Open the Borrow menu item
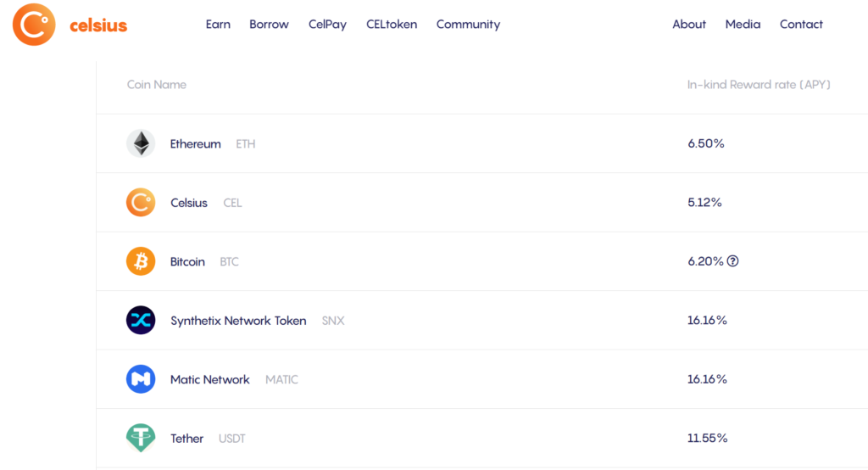Image resolution: width=868 pixels, height=470 pixels. [x=269, y=25]
